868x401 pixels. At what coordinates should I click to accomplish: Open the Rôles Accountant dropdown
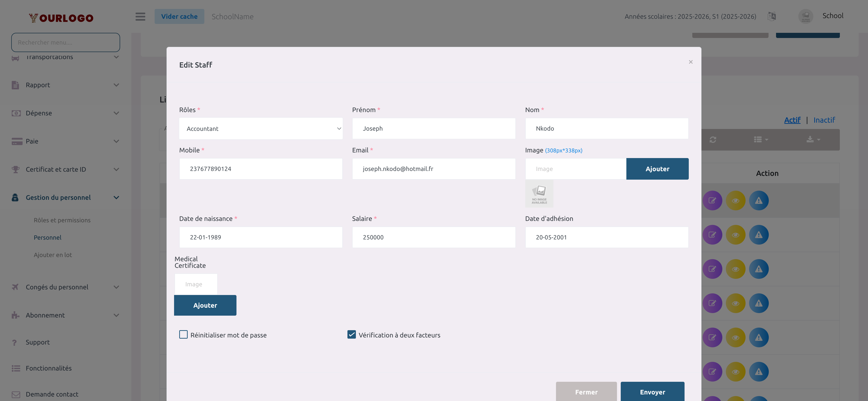coord(261,129)
